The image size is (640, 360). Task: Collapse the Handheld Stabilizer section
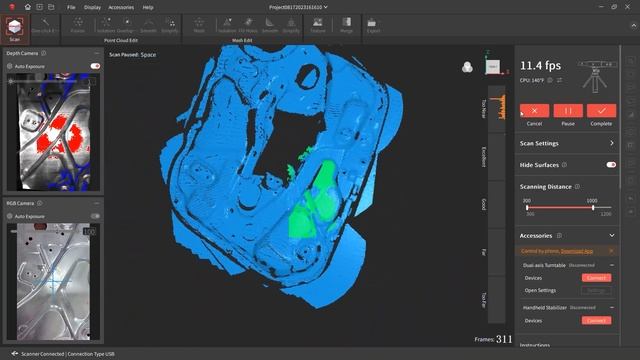click(x=612, y=307)
